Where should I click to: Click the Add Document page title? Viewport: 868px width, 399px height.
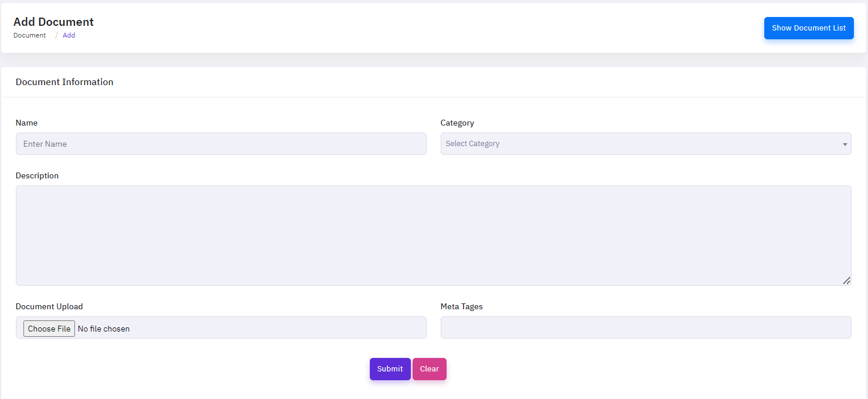tap(53, 22)
